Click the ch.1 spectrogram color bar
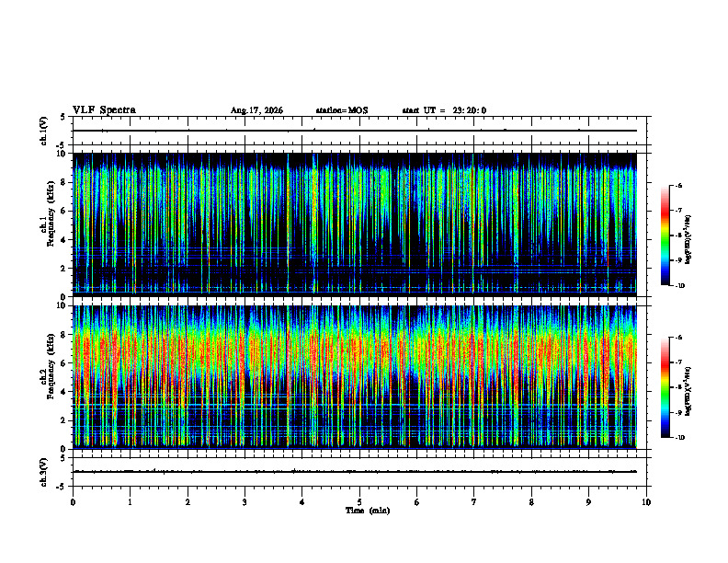This screenshot has width=728, height=563. point(665,236)
